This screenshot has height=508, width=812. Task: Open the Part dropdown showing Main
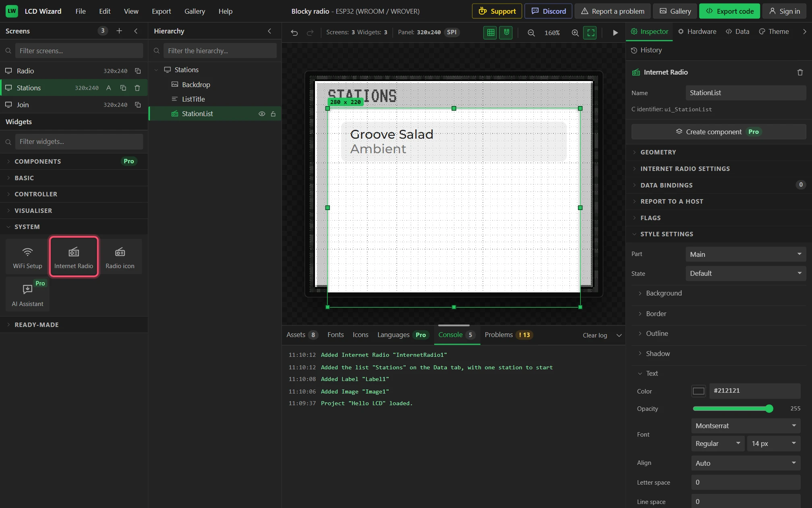746,254
